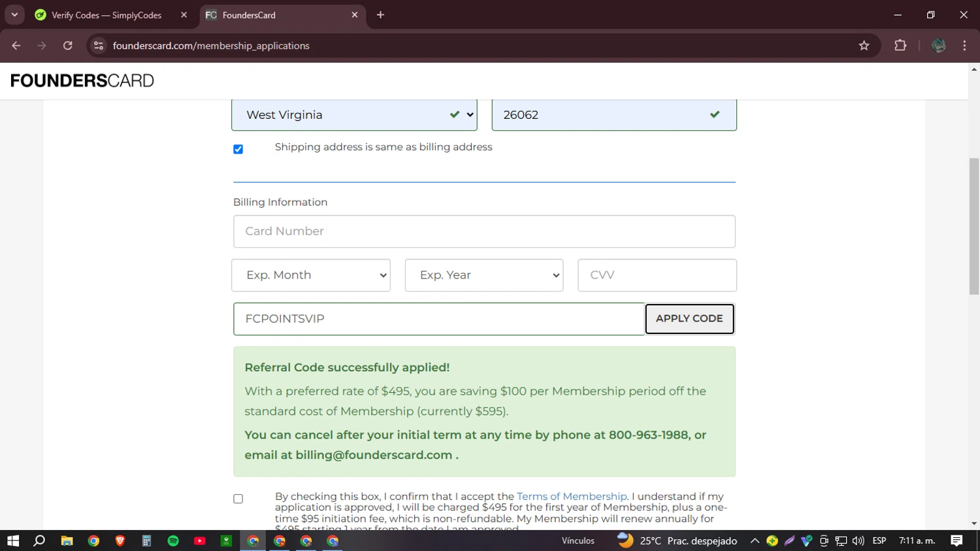The height and width of the screenshot is (551, 980).
Task: Switch ESP input language indicator
Action: point(879,541)
